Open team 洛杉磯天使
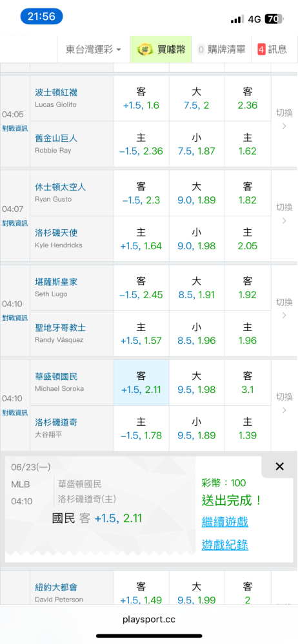 pyautogui.click(x=56, y=233)
